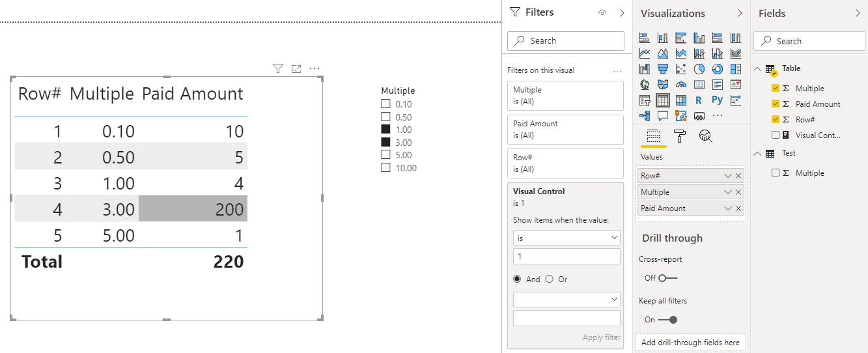This screenshot has width=868, height=353.
Task: Remove Row# from the Values well
Action: [738, 176]
